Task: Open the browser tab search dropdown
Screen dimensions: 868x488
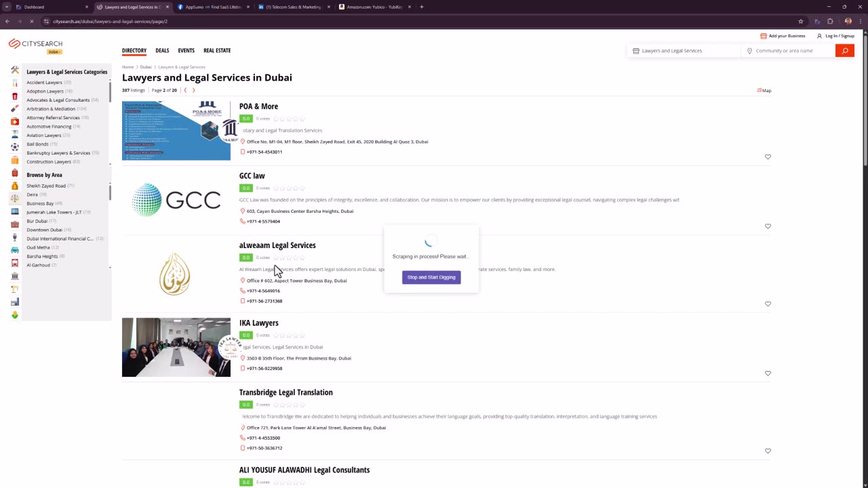Action: [x=6, y=7]
